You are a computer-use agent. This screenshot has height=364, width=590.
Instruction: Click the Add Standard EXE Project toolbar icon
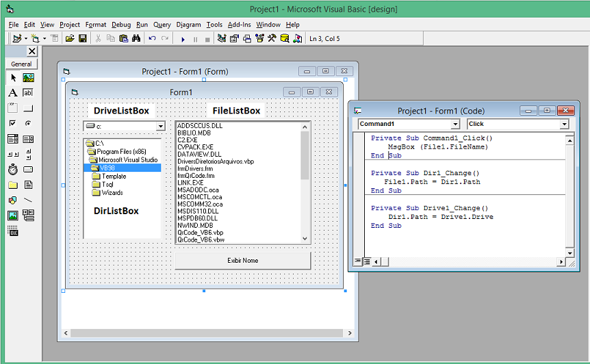coord(17,38)
